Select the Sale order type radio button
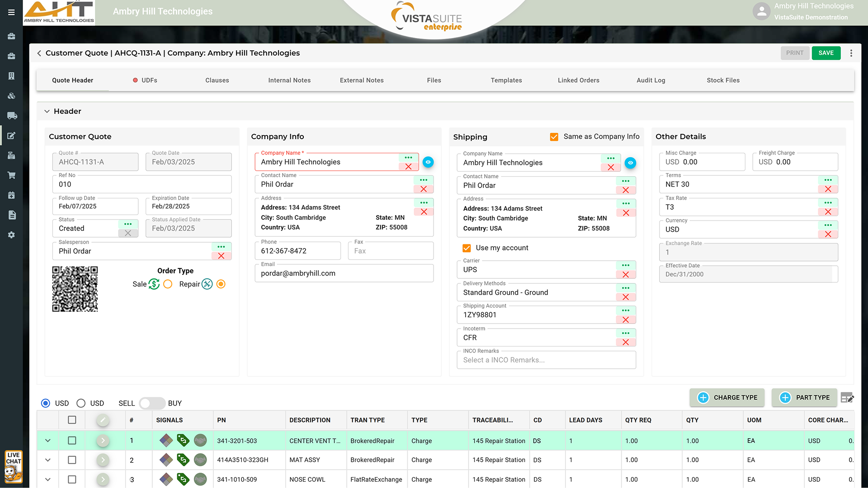This screenshot has width=868, height=488. [168, 284]
